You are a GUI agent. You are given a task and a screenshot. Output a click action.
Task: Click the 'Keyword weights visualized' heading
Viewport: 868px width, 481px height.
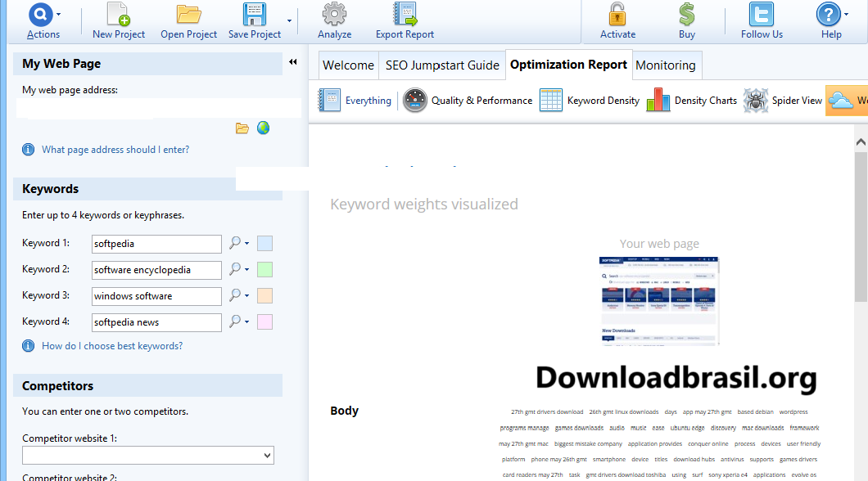pyautogui.click(x=424, y=205)
